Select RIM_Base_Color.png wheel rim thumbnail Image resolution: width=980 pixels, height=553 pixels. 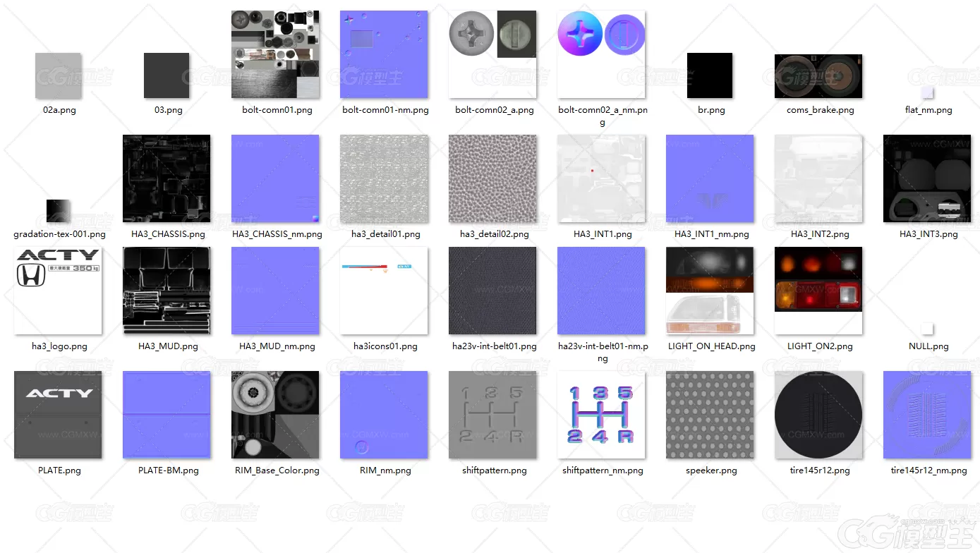click(x=275, y=415)
